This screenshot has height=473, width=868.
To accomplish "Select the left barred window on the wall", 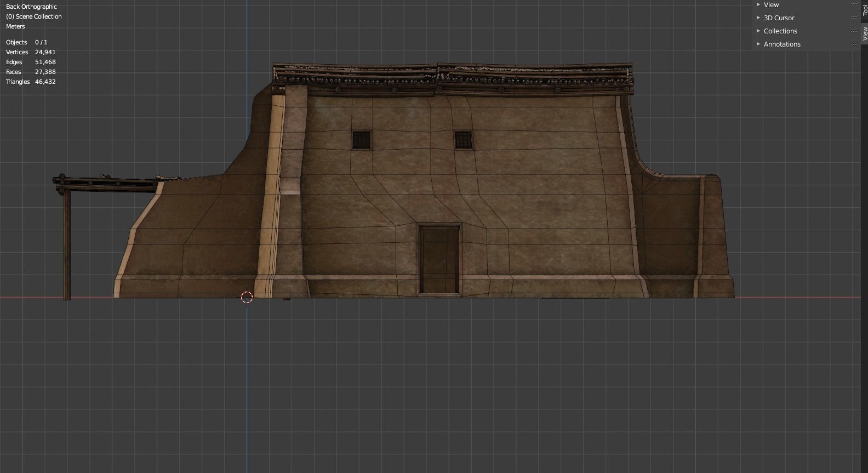I will (361, 140).
